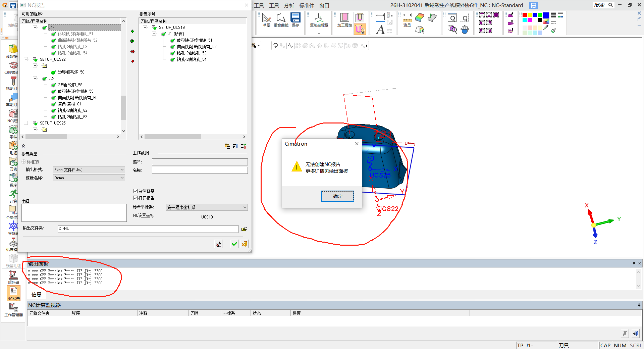Remove selected program with single red arrow
This screenshot has height=349, width=644.
point(132,61)
